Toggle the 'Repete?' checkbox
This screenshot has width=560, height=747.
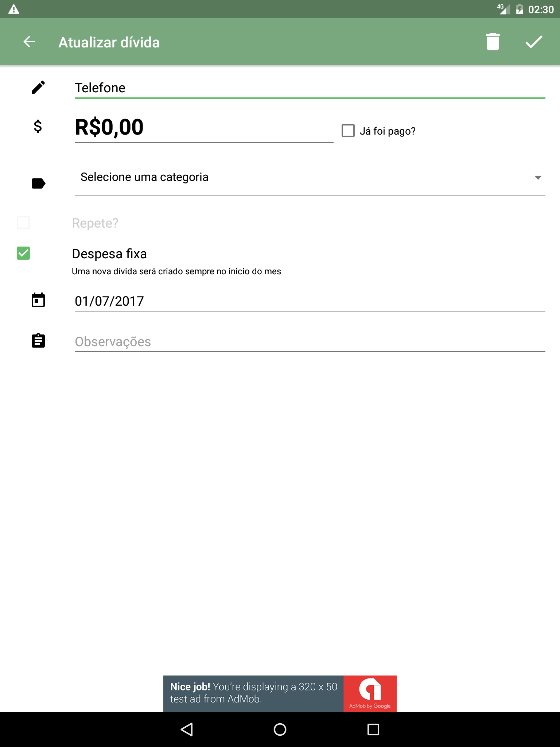23,222
